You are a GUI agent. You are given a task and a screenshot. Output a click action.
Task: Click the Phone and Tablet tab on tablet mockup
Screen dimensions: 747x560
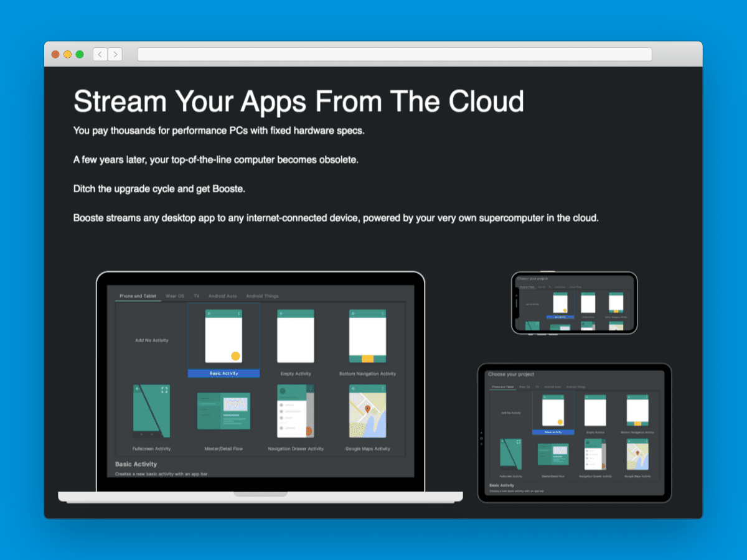click(504, 386)
